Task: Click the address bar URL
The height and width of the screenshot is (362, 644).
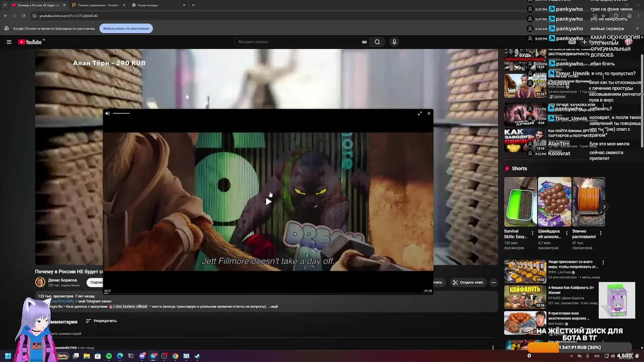Action: click(x=69, y=16)
